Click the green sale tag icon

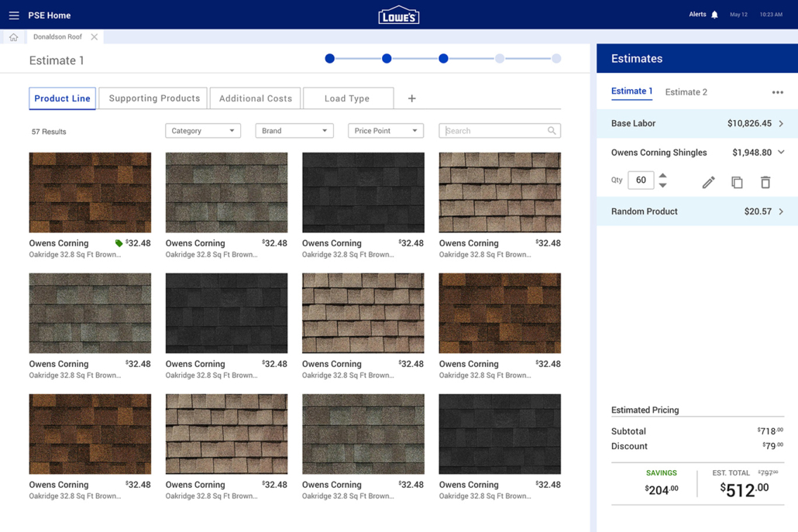coord(119,243)
